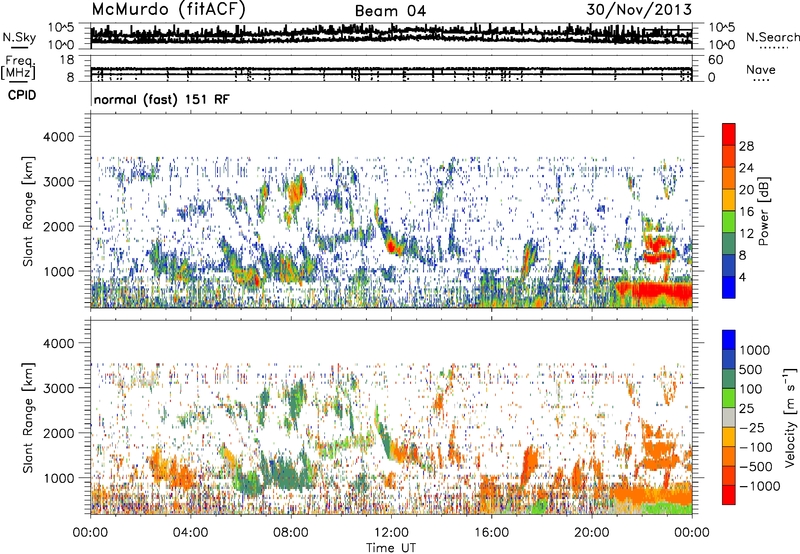Screen dimensions: 800x554
Task: Click the 'Nave' legend label
Action: [x=761, y=69]
